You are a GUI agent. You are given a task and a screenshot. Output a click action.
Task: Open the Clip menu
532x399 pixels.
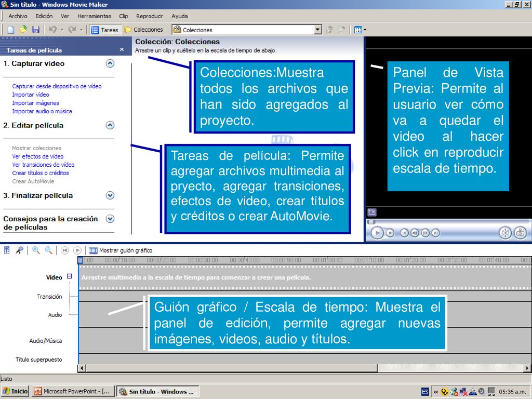[124, 16]
